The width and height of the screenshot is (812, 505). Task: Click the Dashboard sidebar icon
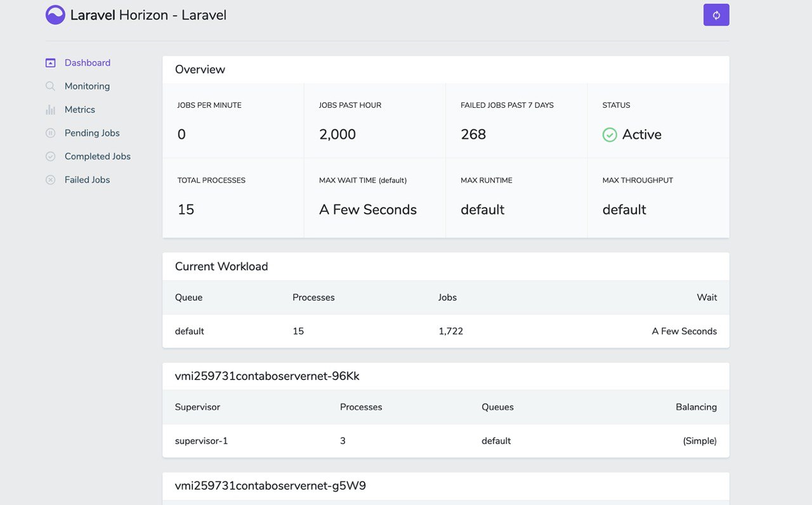pos(51,63)
